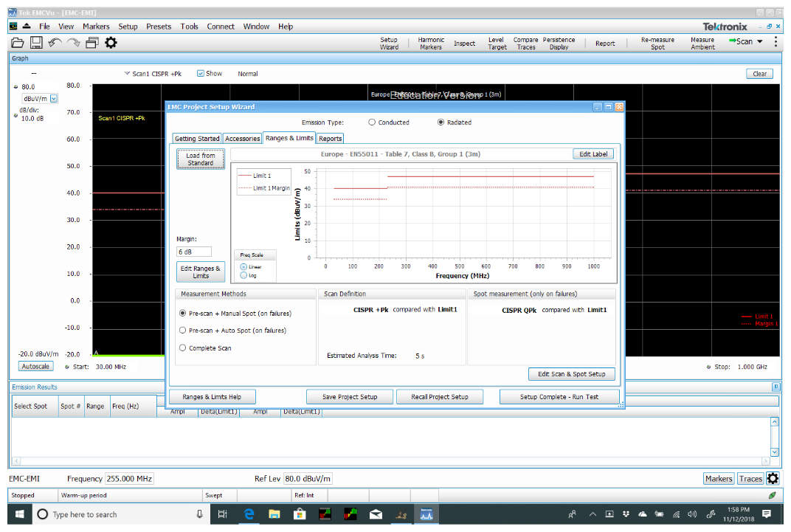
Task: Open the Setup Wizard from the toolbar
Action: 389,43
